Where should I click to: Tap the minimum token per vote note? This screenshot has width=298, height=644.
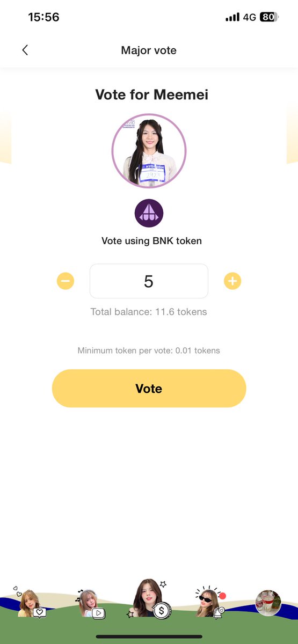pos(149,350)
